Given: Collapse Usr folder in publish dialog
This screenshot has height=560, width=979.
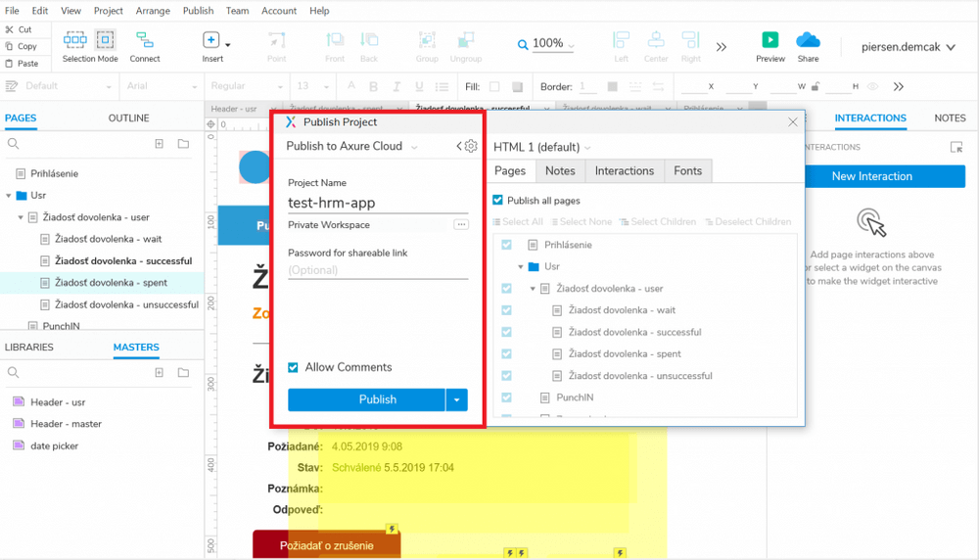Looking at the screenshot, I should [x=521, y=266].
